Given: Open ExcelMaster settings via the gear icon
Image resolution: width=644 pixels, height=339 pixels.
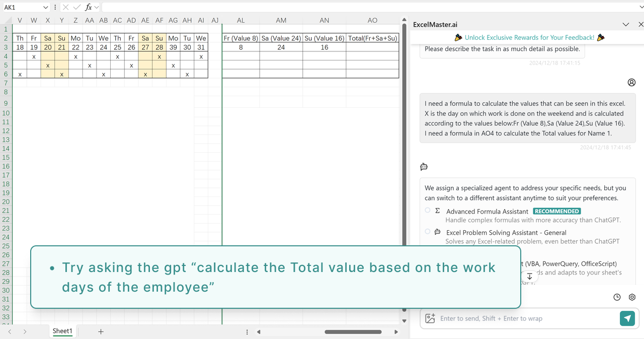Looking at the screenshot, I should click(x=632, y=297).
